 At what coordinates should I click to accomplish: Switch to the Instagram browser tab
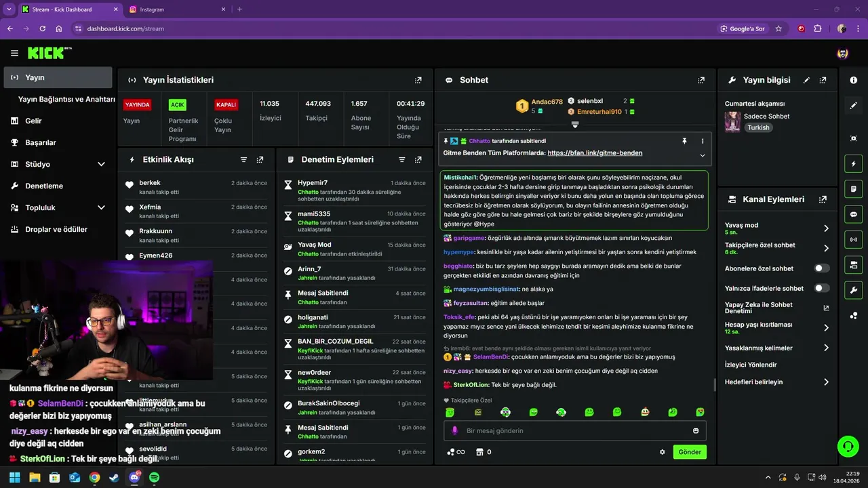pyautogui.click(x=176, y=9)
